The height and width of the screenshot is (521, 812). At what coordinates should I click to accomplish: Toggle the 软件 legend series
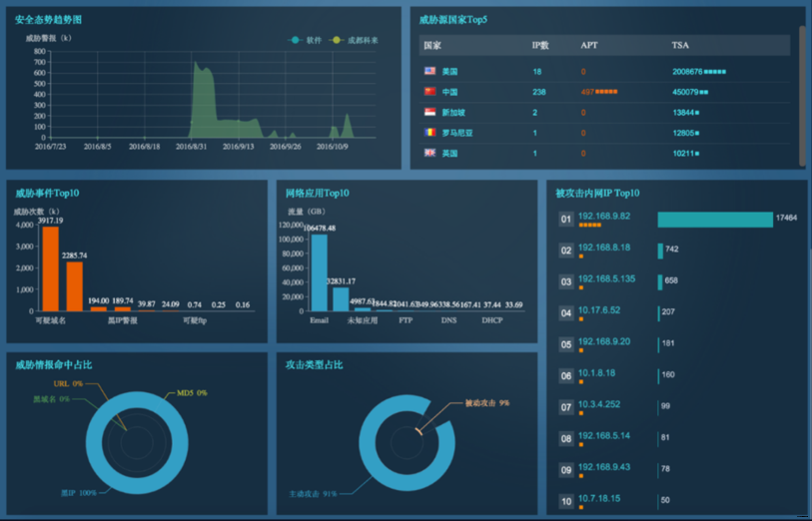[305, 40]
